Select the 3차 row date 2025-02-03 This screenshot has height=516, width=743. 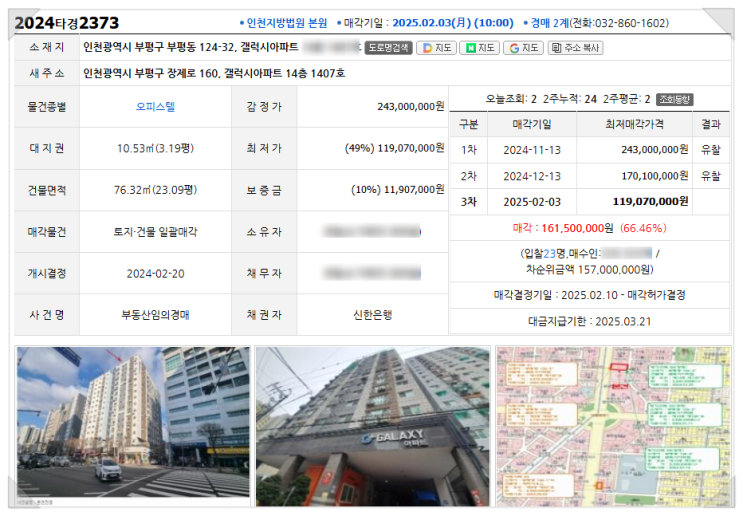click(532, 202)
